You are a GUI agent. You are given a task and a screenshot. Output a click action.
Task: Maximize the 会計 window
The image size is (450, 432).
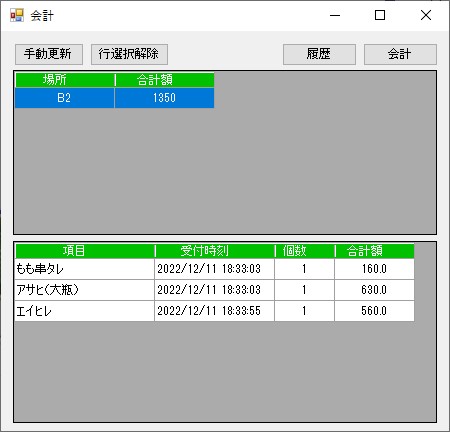tap(380, 15)
